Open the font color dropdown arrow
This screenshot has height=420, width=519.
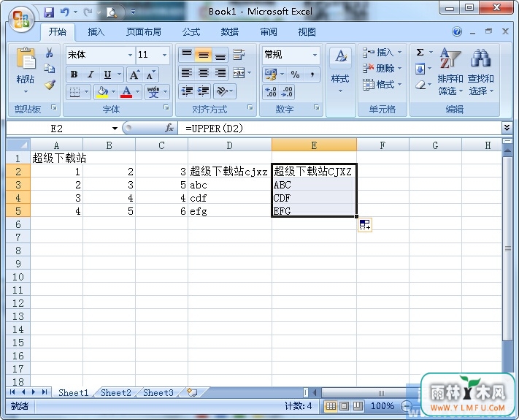tap(137, 92)
